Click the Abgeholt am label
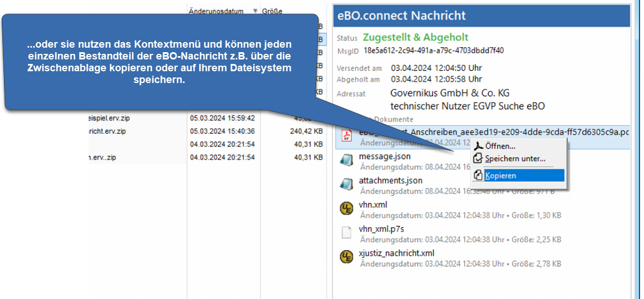644x299 pixels. point(358,79)
